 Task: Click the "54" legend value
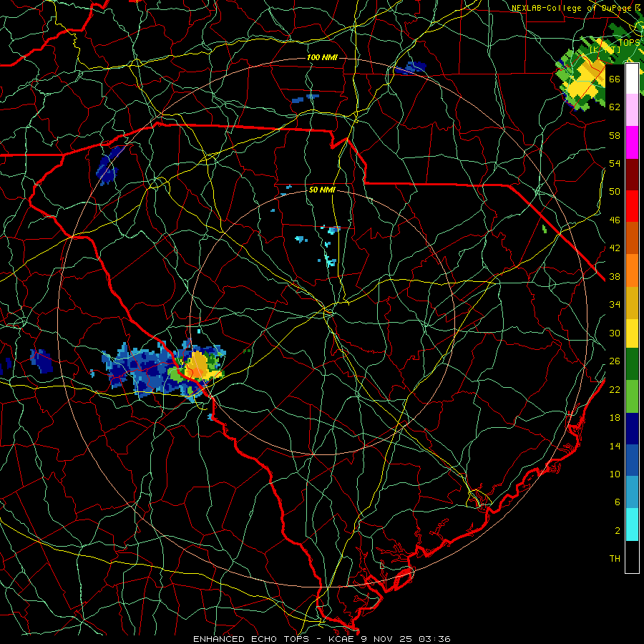coord(615,163)
